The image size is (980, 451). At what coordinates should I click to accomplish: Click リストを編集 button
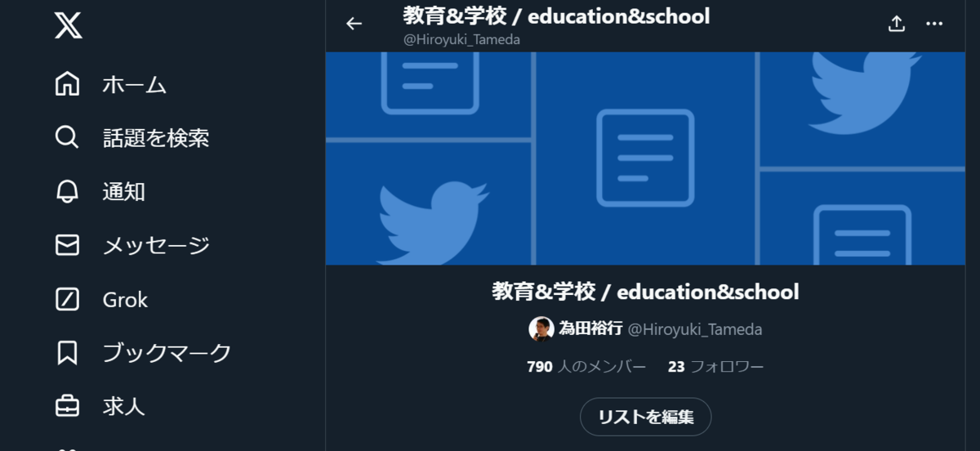[x=646, y=417]
